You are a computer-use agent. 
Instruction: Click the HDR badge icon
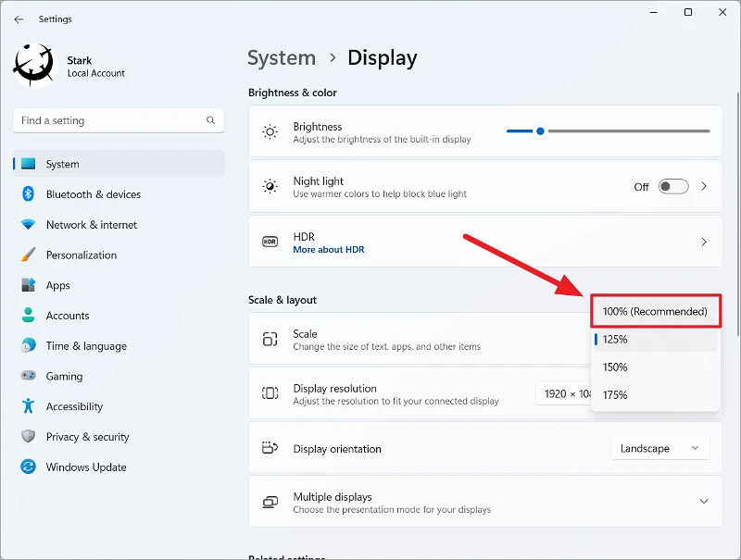[x=270, y=242]
